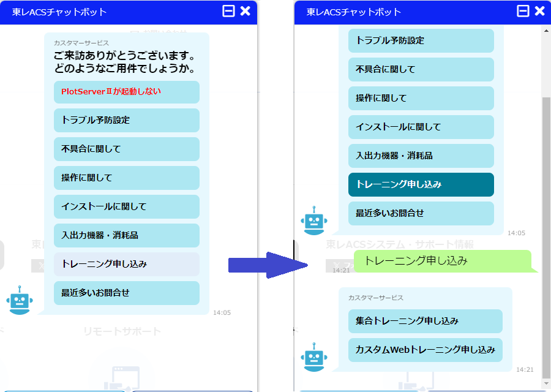
Task: Open 最近多いお問合せ in the left chat
Action: 126,293
